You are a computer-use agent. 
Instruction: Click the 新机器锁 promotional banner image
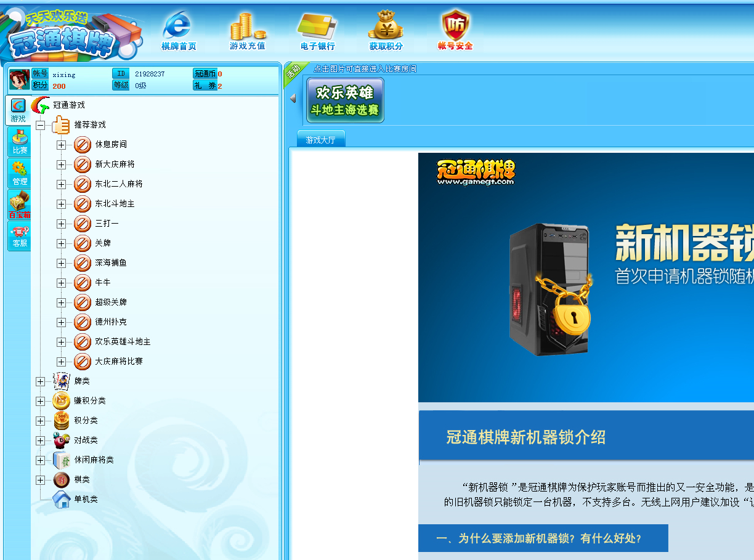586,277
